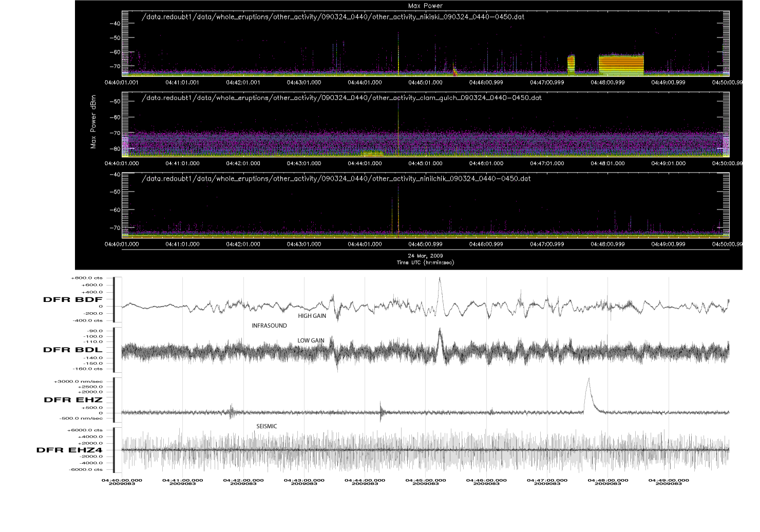Click the "Time UTC (hr:min:sec)" axis label
The width and height of the screenshot is (760, 532).
426,262
